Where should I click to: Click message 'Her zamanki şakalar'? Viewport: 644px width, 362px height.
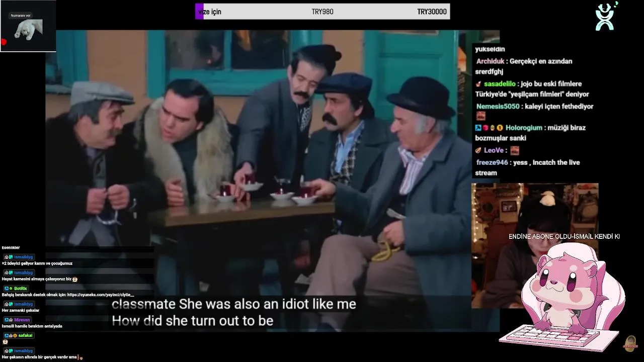(21, 310)
